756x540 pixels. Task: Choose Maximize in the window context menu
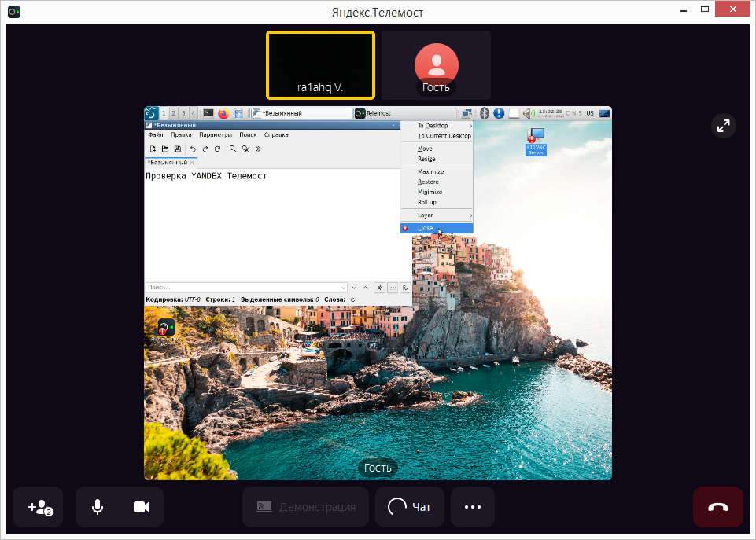coord(437,171)
